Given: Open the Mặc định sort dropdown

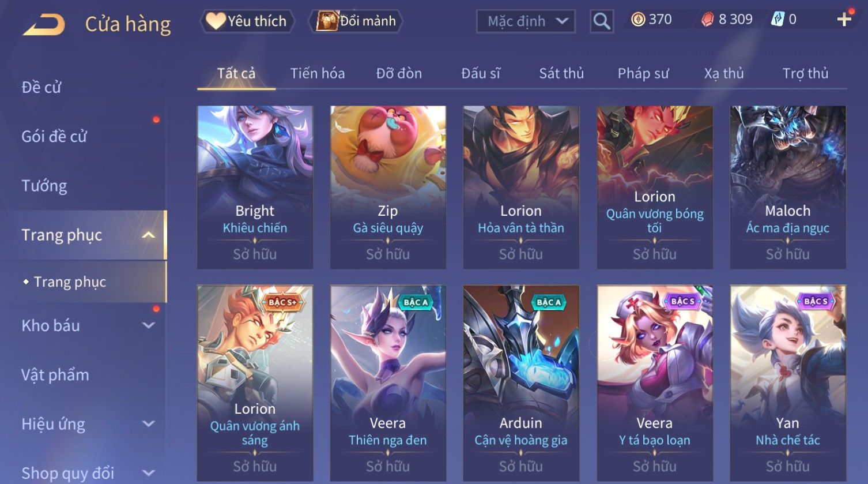Looking at the screenshot, I should click(x=526, y=22).
